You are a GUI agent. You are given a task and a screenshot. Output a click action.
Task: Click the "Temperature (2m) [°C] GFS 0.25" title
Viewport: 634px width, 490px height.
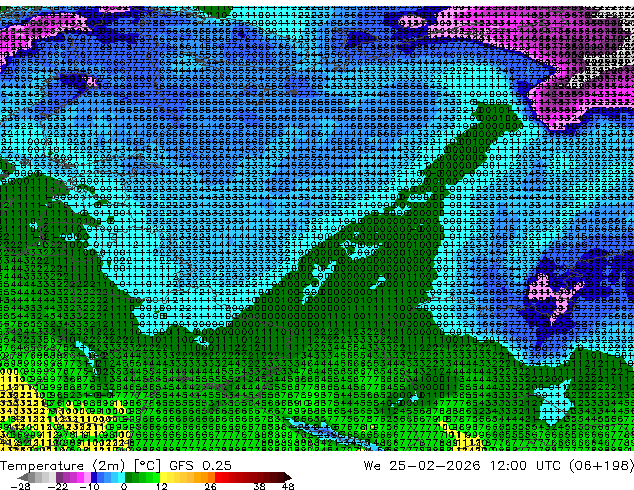coord(116,465)
